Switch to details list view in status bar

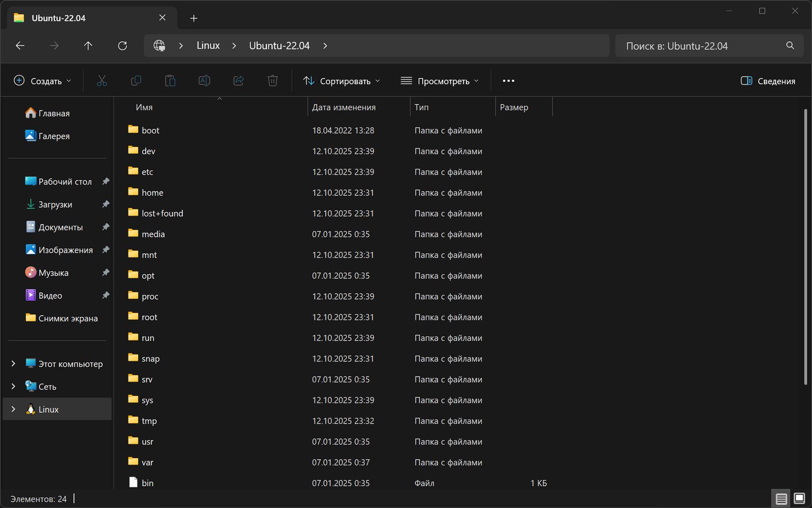click(x=781, y=498)
